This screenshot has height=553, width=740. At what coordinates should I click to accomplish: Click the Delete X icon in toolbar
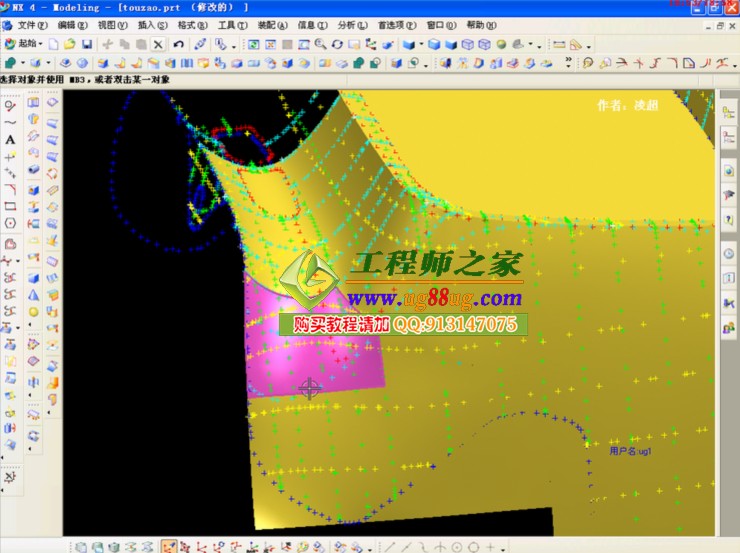tap(158, 44)
